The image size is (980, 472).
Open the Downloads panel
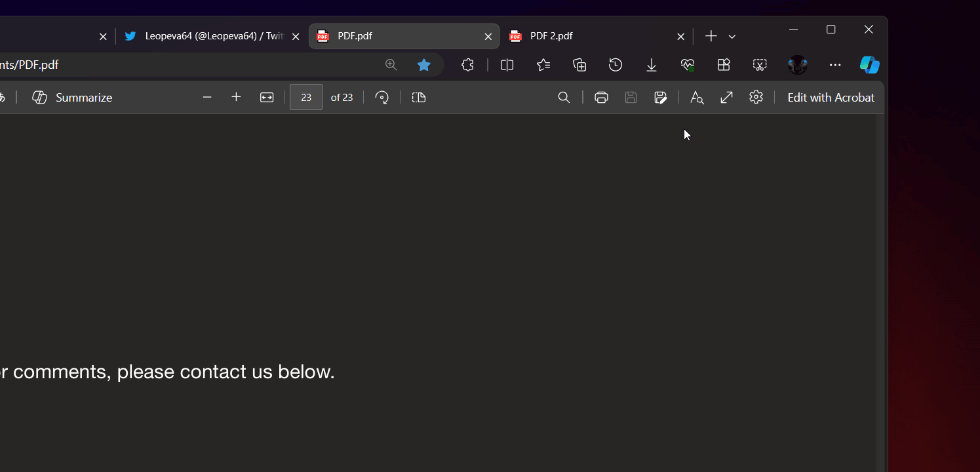coord(652,65)
